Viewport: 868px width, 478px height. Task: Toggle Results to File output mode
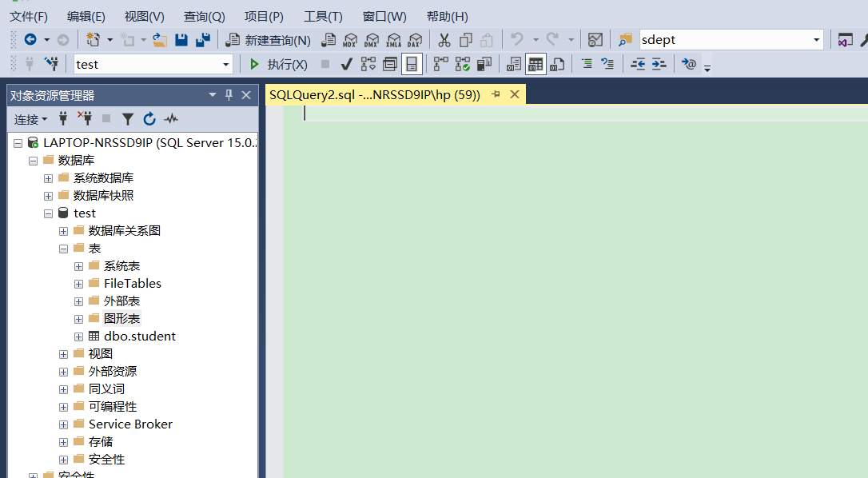click(557, 64)
